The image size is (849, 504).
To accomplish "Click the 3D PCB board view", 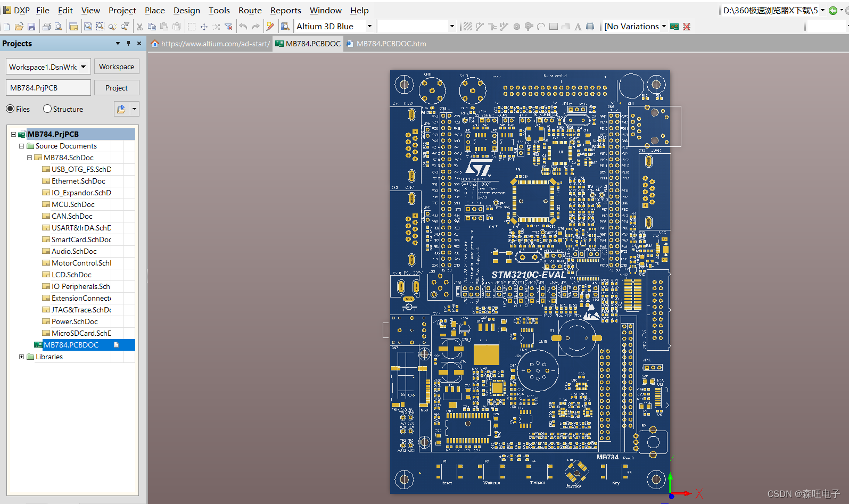I will (530, 282).
